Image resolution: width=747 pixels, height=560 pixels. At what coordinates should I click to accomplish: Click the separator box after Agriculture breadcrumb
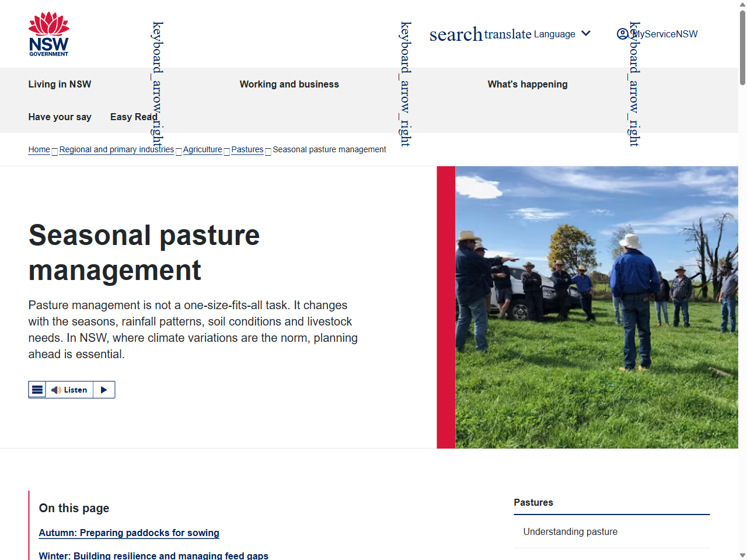click(x=226, y=152)
